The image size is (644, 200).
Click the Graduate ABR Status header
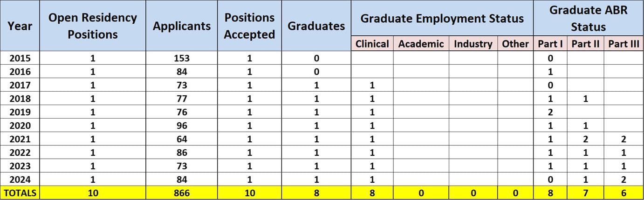tap(588, 19)
